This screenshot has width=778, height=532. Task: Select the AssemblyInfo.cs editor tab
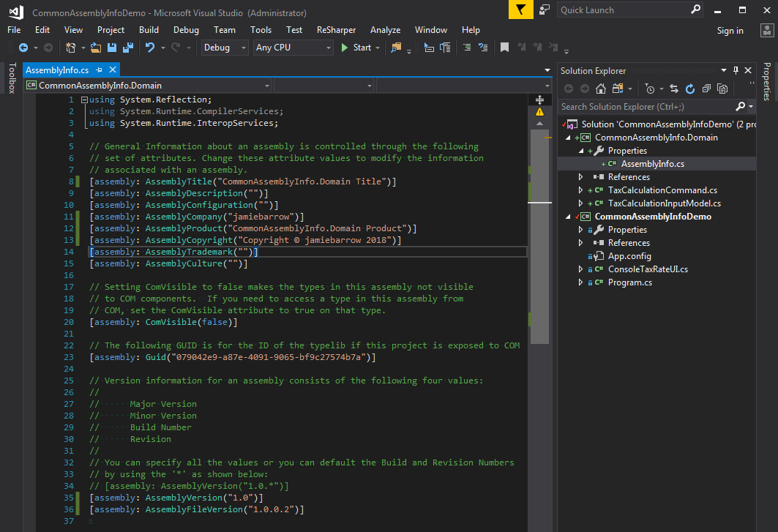click(57, 70)
